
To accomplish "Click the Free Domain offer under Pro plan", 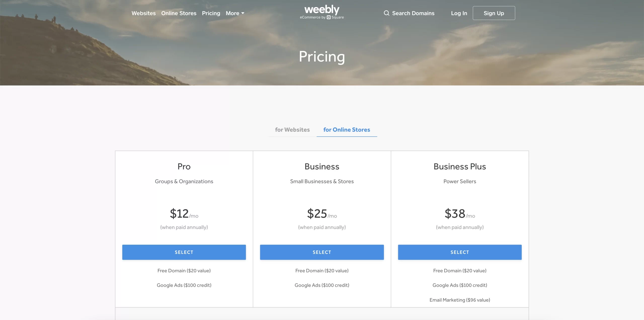I will coord(184,270).
